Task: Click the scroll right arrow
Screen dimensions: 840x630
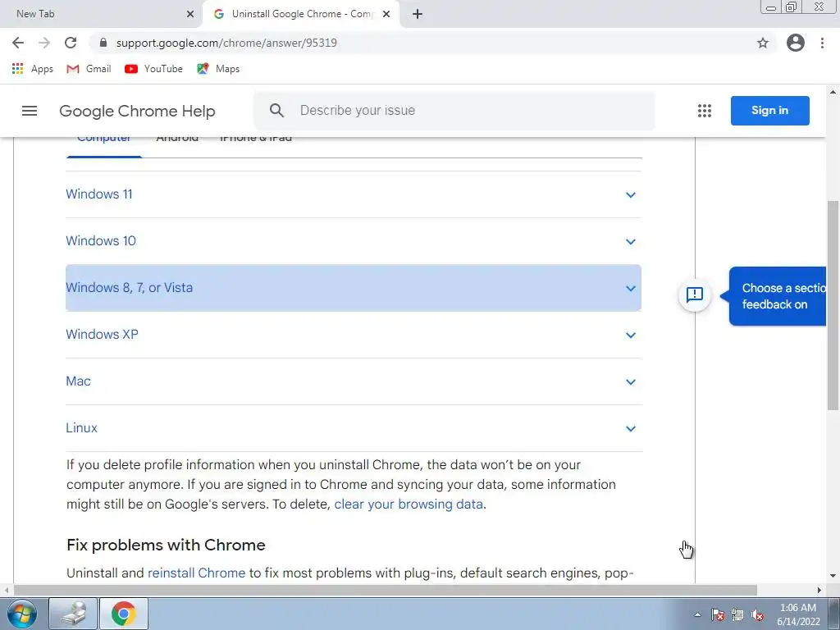Action: (819, 590)
